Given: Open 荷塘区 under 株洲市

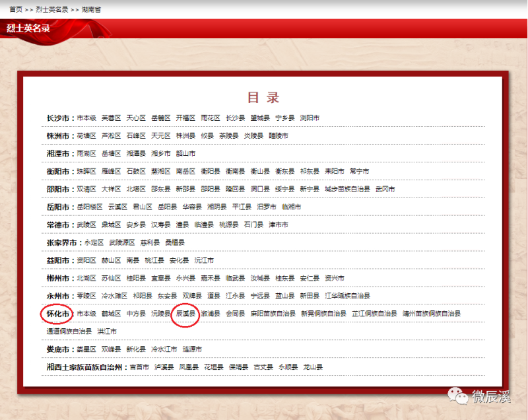Looking at the screenshot, I should pyautogui.click(x=86, y=136).
